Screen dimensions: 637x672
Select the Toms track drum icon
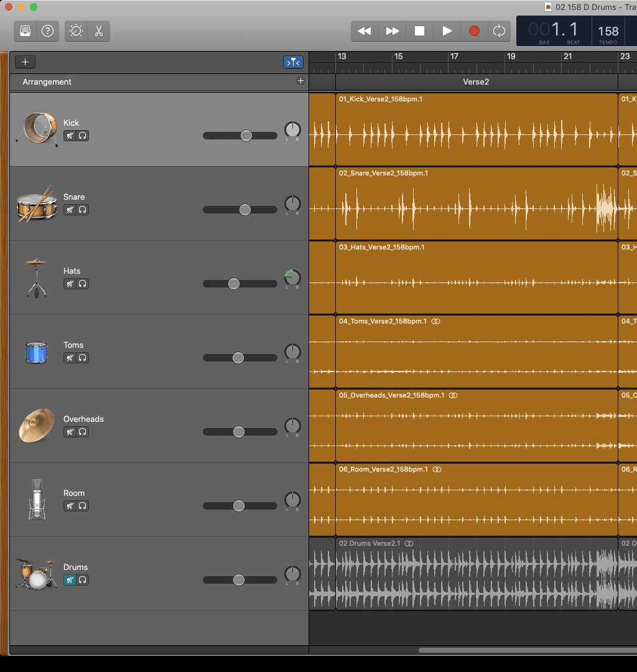click(37, 352)
